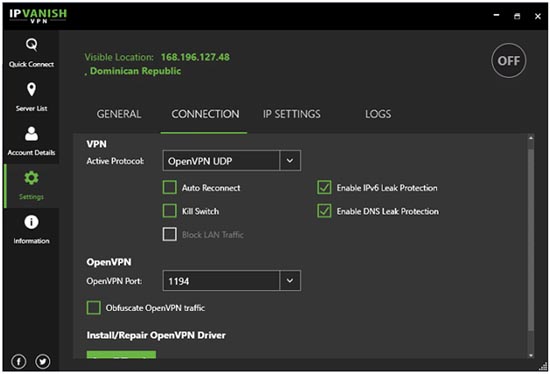Open Quick Connect from the sidebar
Image resolution: width=550 pixels, height=374 pixels.
point(31,53)
